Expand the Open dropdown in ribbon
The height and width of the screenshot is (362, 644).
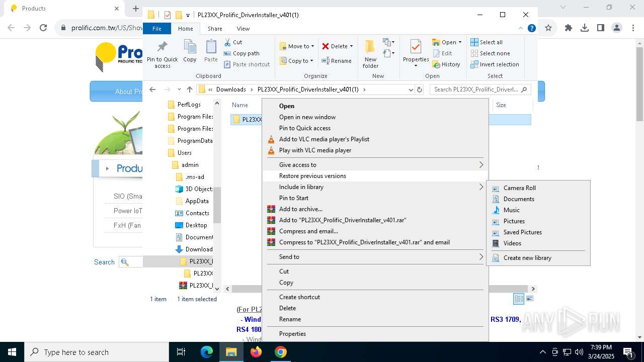pyautogui.click(x=460, y=42)
